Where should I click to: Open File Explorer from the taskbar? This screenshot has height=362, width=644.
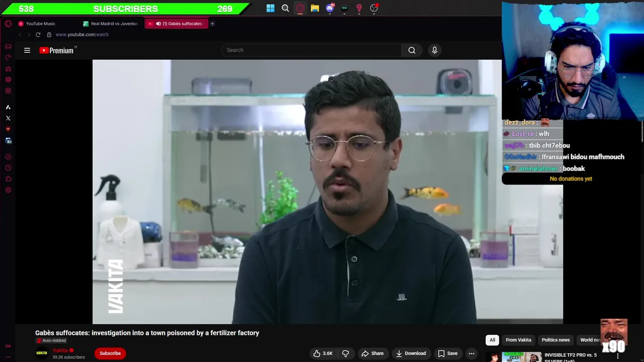[x=315, y=8]
